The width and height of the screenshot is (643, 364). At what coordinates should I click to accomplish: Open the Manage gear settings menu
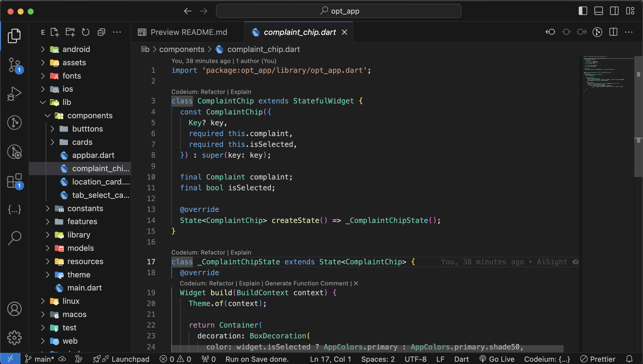coord(14,338)
